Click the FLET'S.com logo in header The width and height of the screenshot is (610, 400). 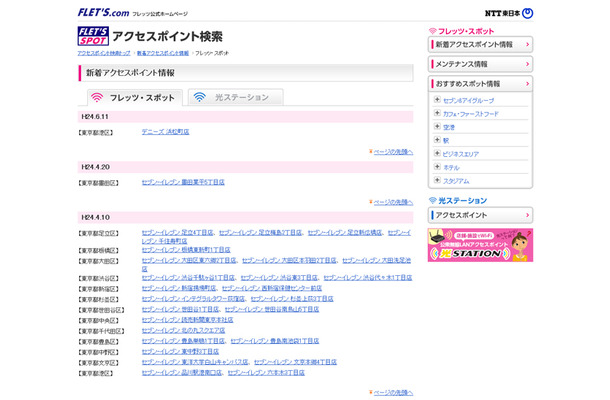(103, 12)
